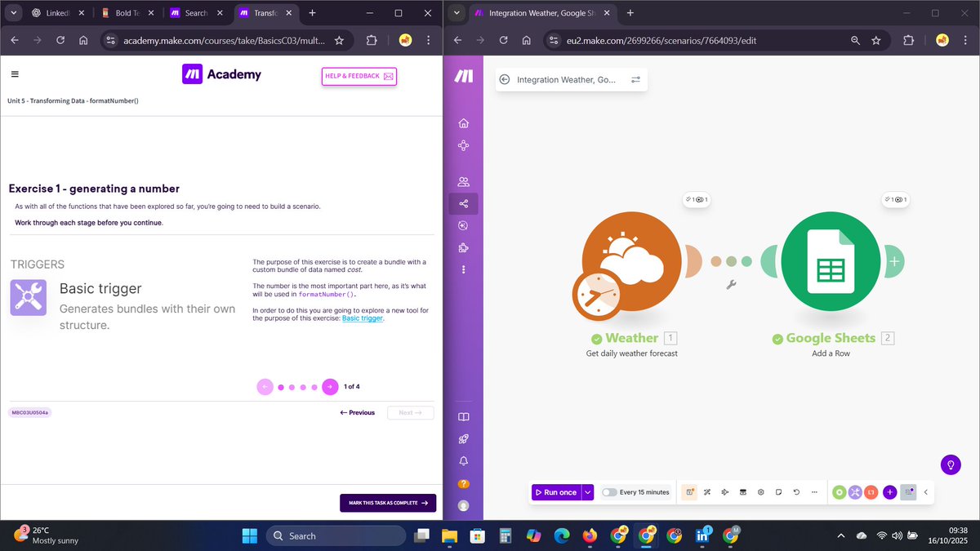The height and width of the screenshot is (551, 980).
Task: Click the magic wand auto-align icon
Action: point(707,492)
